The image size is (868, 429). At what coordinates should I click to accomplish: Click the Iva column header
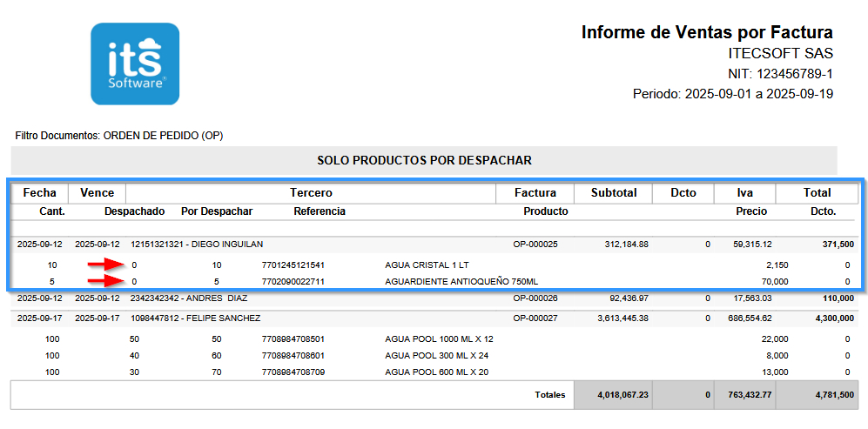[x=744, y=192]
